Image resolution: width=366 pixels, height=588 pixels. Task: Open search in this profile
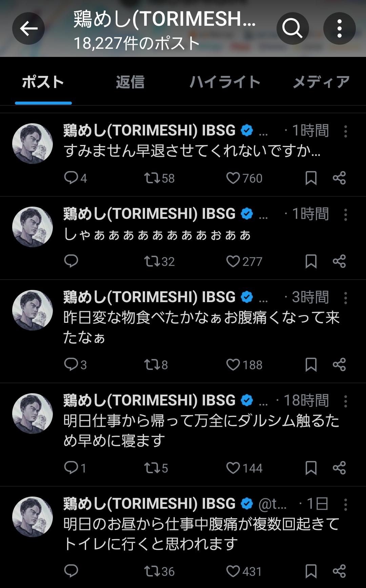[292, 29]
